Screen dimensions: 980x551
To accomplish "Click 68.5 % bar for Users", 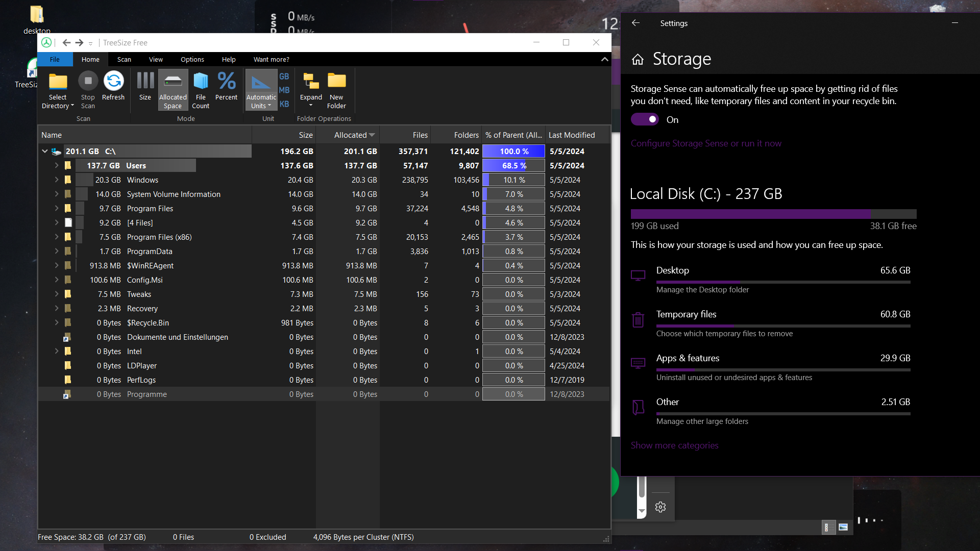I will pyautogui.click(x=513, y=165).
